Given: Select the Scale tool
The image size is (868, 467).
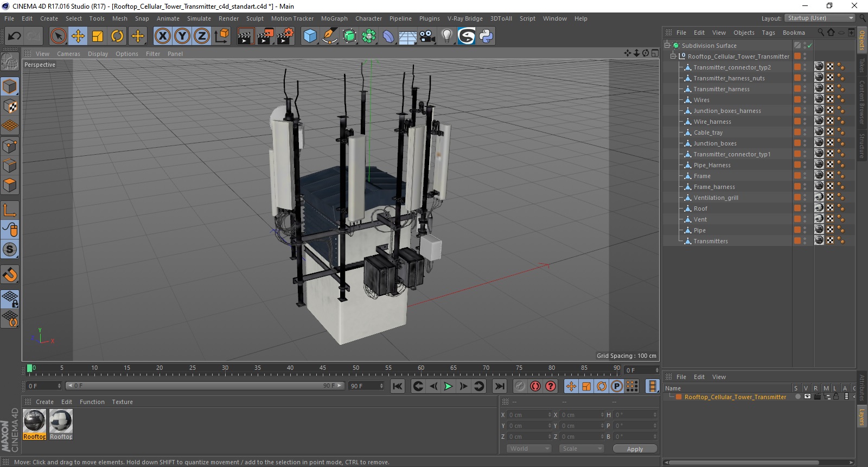Looking at the screenshot, I should [98, 36].
